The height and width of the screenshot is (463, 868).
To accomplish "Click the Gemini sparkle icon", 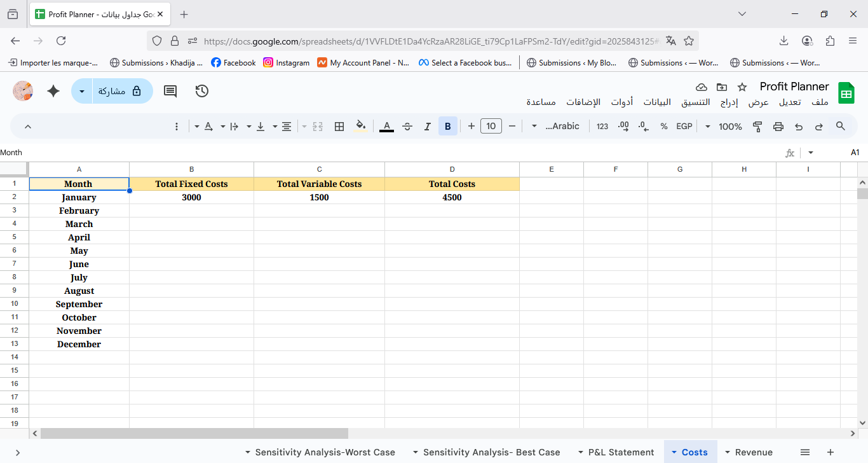I will pyautogui.click(x=53, y=91).
